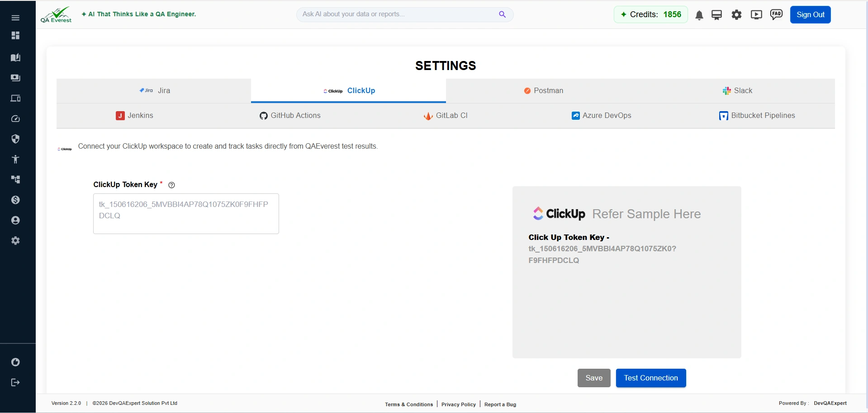Open the devices icon in sidebar
The image size is (868, 413).
tap(15, 98)
